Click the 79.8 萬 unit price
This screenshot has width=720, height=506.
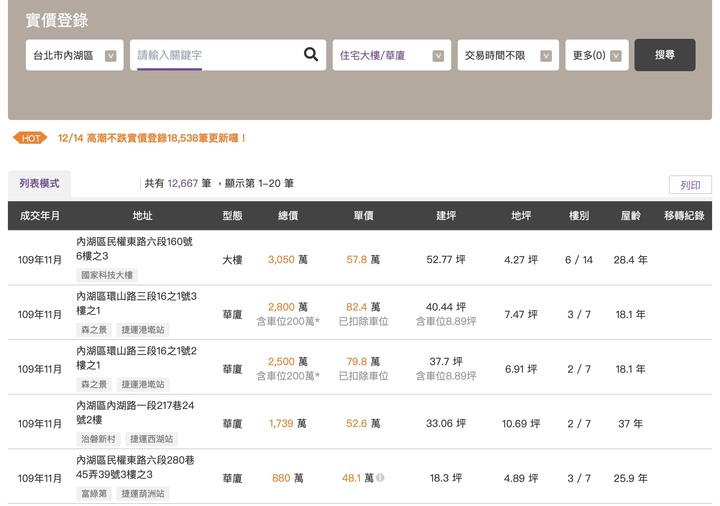[x=363, y=362]
